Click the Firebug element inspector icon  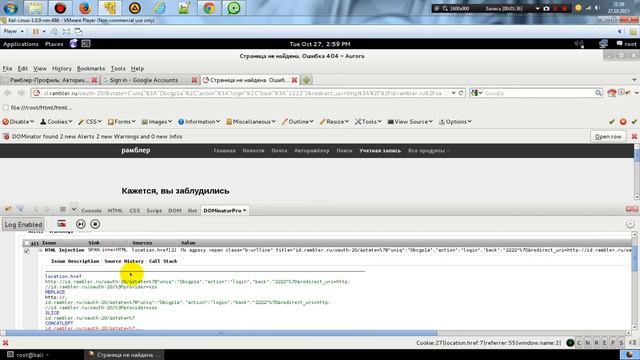20,210
